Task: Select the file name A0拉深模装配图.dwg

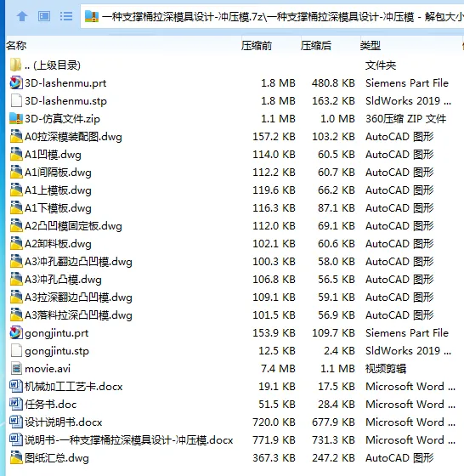Action: tap(73, 137)
